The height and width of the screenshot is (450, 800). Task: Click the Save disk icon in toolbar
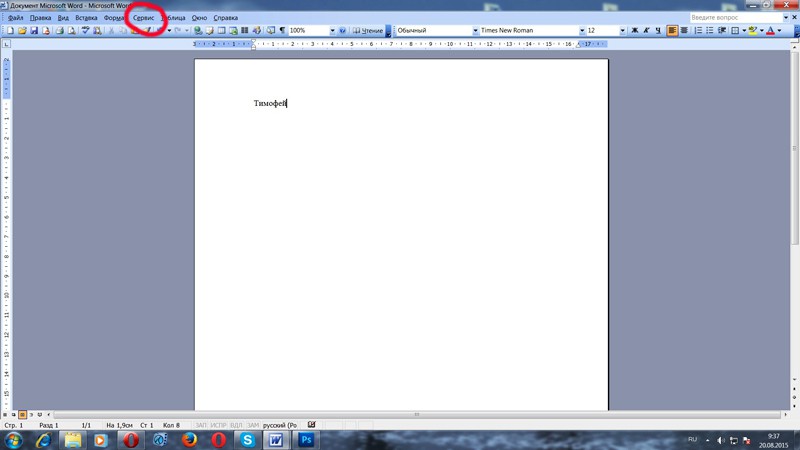coord(34,31)
